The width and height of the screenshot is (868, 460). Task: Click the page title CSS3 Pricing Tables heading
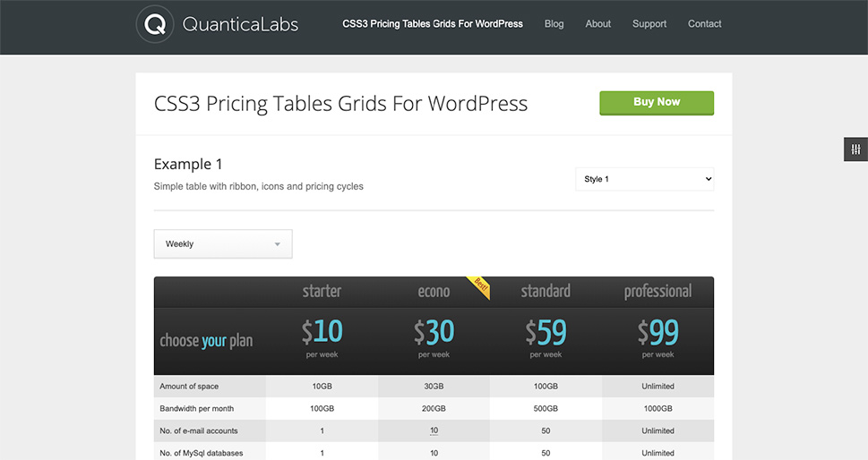[340, 104]
